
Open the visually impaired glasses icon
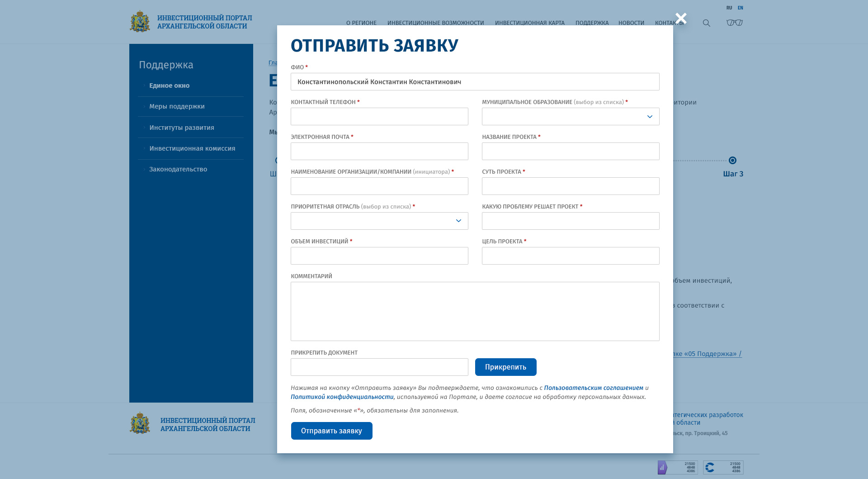coord(735,23)
